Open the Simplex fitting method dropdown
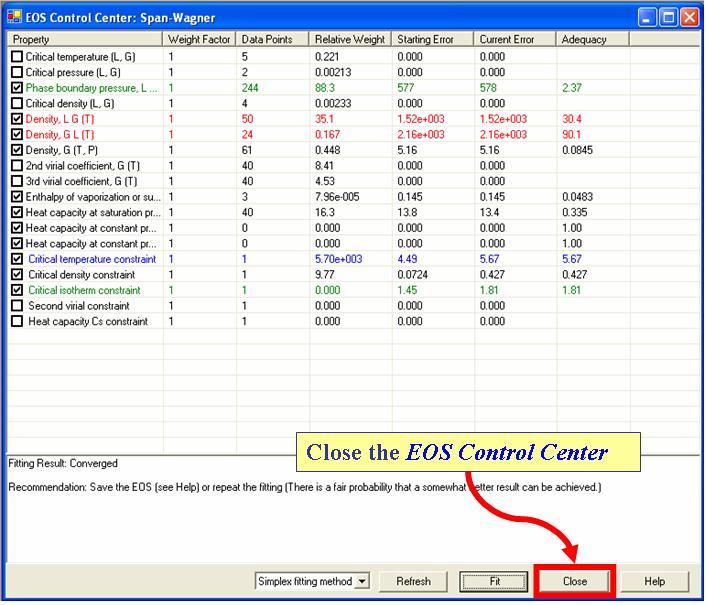707x605 pixels. (362, 581)
